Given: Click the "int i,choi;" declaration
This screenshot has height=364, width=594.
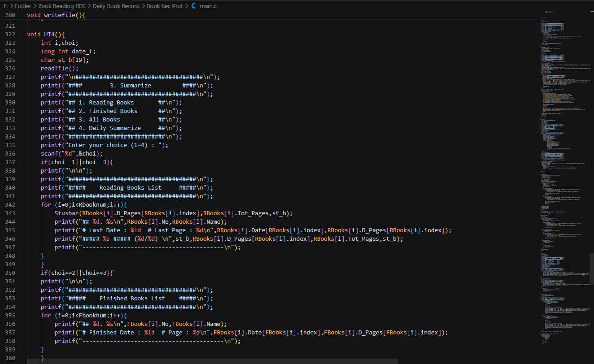Looking at the screenshot, I should click(x=60, y=43).
